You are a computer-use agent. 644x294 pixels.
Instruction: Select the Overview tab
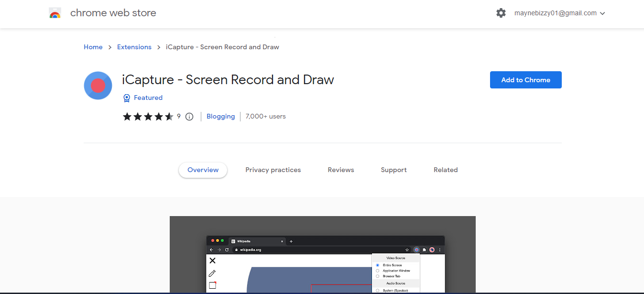(x=203, y=170)
